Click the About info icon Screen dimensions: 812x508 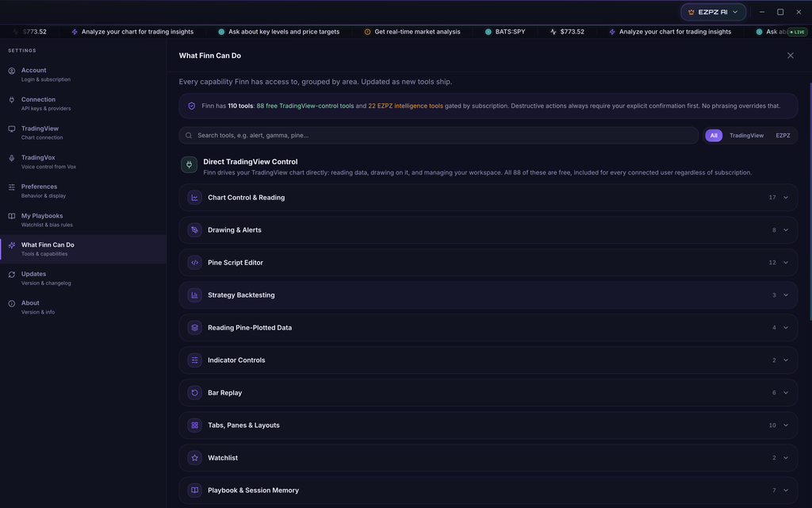tap(11, 303)
